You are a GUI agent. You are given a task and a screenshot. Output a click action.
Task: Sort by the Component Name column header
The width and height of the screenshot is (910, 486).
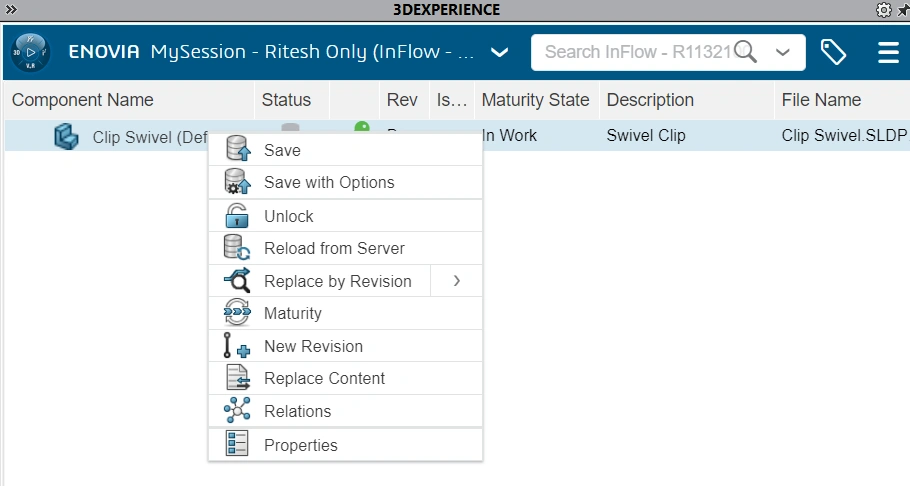pyautogui.click(x=83, y=100)
